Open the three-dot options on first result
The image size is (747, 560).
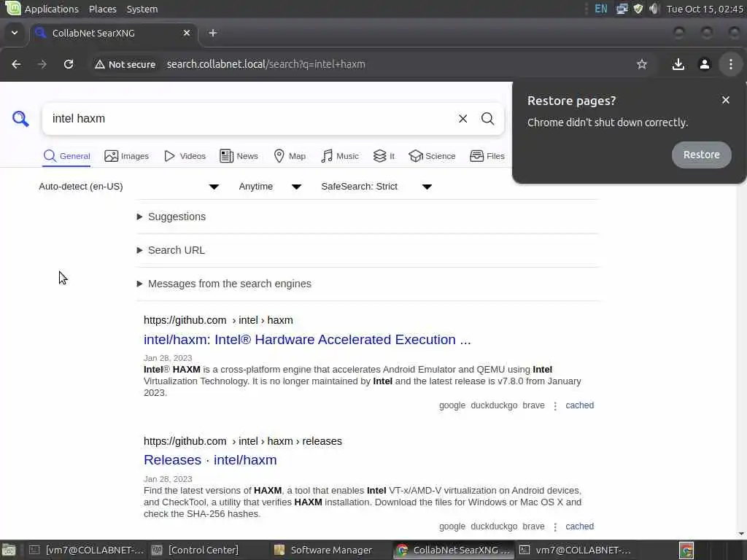tap(555, 405)
